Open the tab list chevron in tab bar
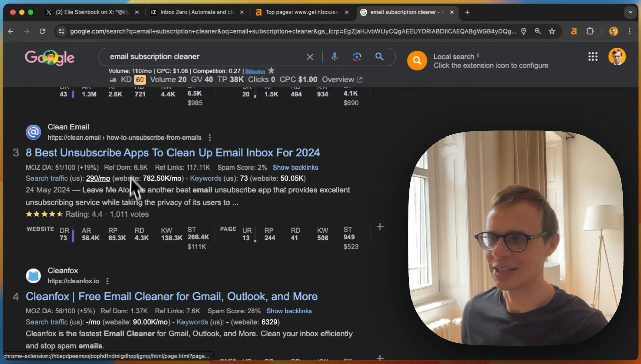The width and height of the screenshot is (641, 364). 630,12
